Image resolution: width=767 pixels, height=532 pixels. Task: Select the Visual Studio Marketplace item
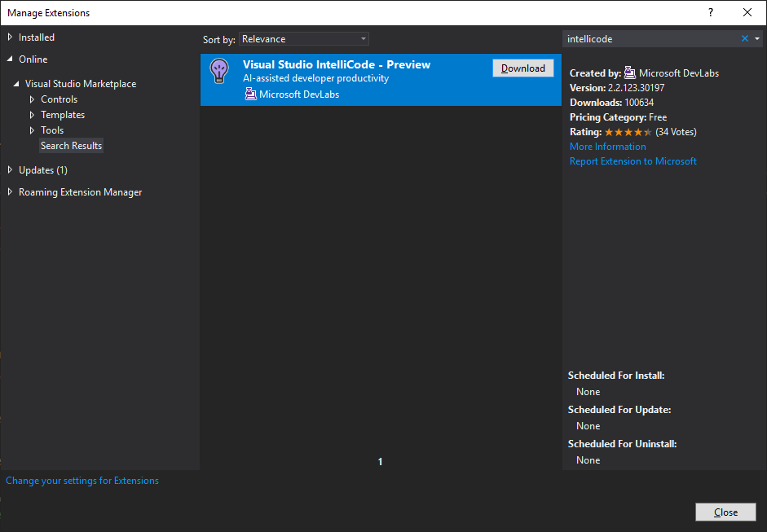[x=81, y=84]
